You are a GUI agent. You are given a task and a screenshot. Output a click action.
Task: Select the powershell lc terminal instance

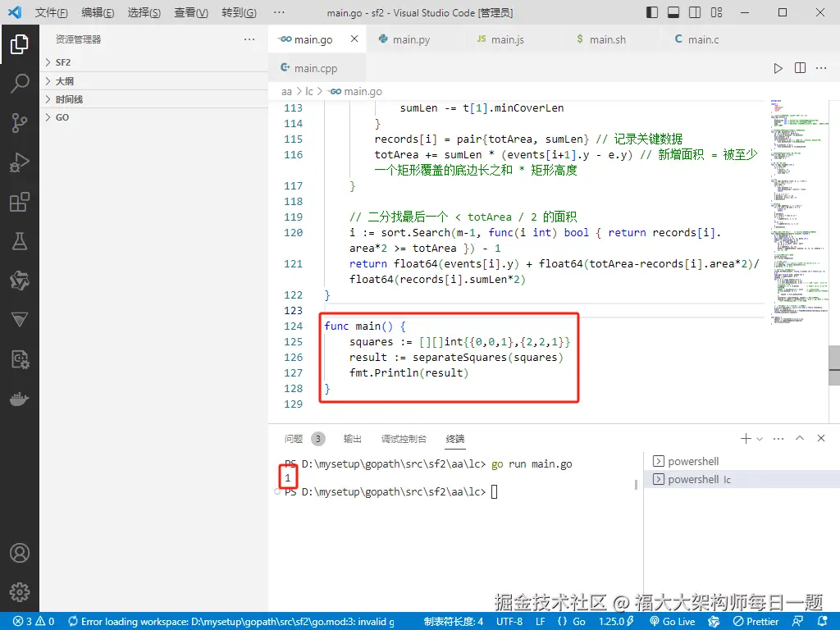coord(742,479)
